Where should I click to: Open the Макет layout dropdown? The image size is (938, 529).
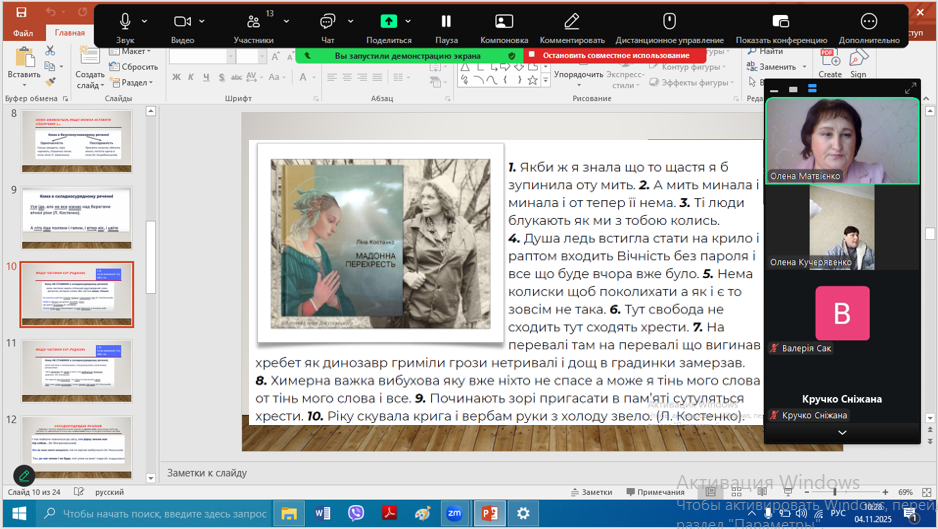[x=130, y=51]
